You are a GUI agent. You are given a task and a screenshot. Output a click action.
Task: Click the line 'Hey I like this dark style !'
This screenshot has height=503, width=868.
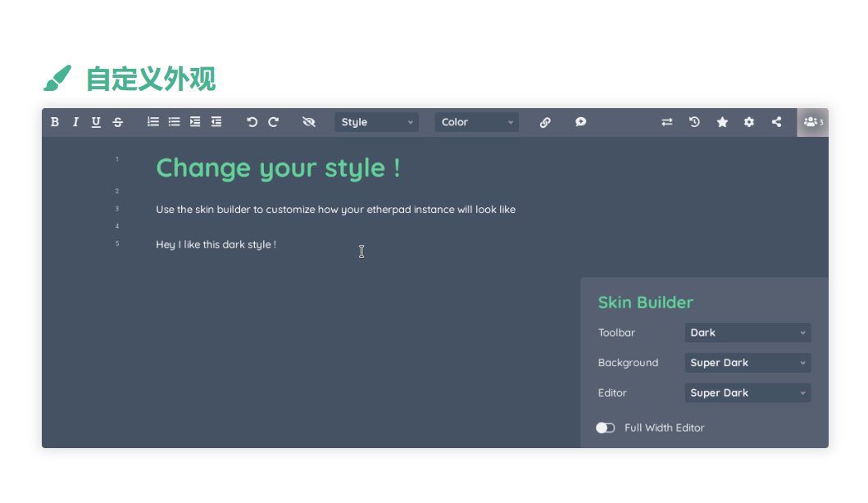click(216, 245)
